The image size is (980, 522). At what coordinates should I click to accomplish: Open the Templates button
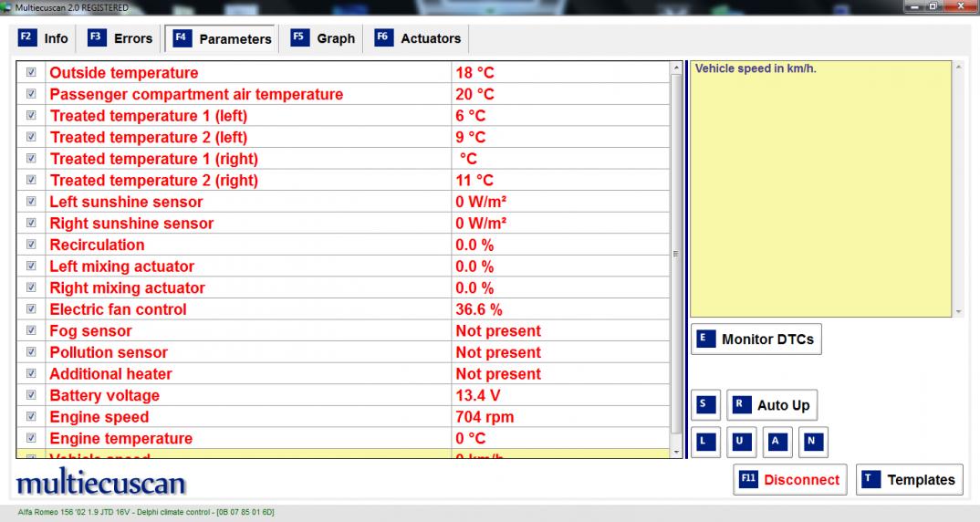click(x=910, y=479)
